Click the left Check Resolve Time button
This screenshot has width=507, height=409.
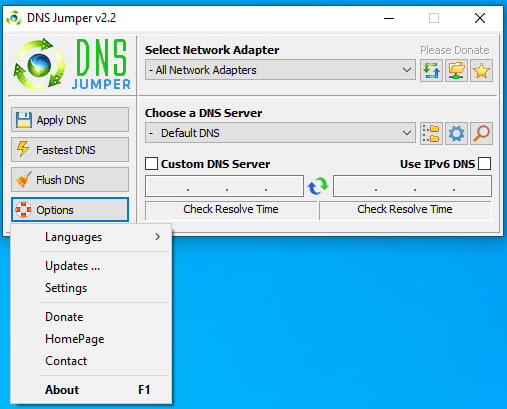231,210
